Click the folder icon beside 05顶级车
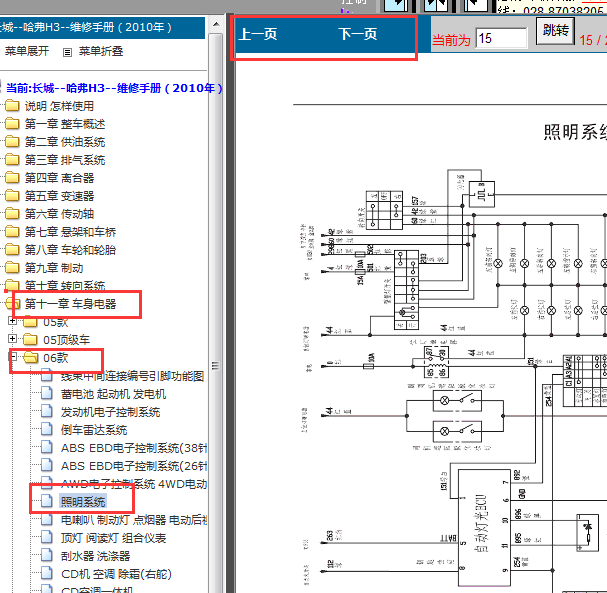Screen dimensions: 607x593 tap(30, 340)
